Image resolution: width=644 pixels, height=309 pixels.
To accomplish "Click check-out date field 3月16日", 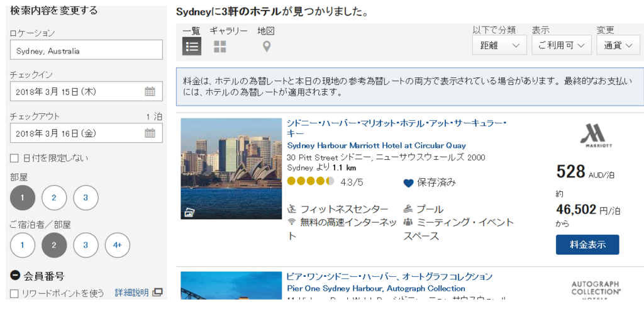I will pyautogui.click(x=86, y=133).
